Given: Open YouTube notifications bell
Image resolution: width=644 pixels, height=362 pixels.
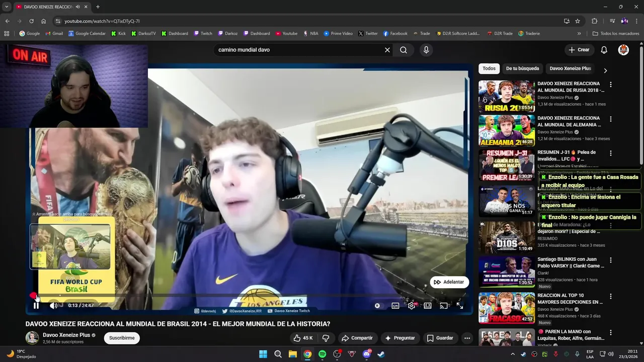Looking at the screenshot, I should tap(604, 50).
